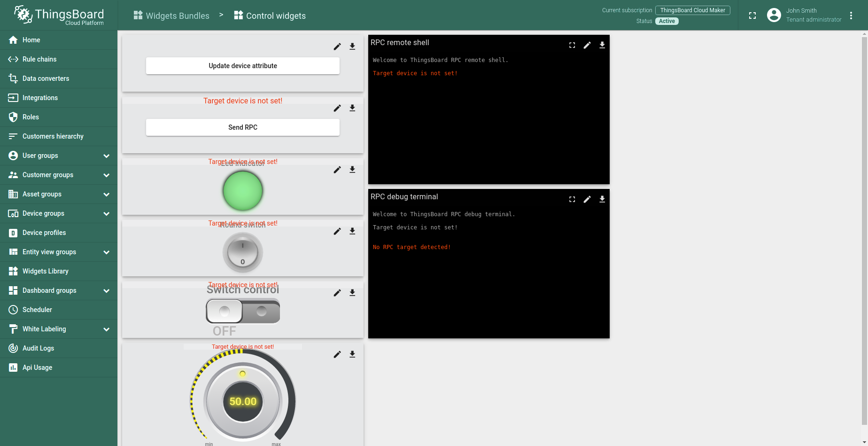Image resolution: width=868 pixels, height=446 pixels.
Task: Edit the Switch control widget
Action: pos(337,293)
